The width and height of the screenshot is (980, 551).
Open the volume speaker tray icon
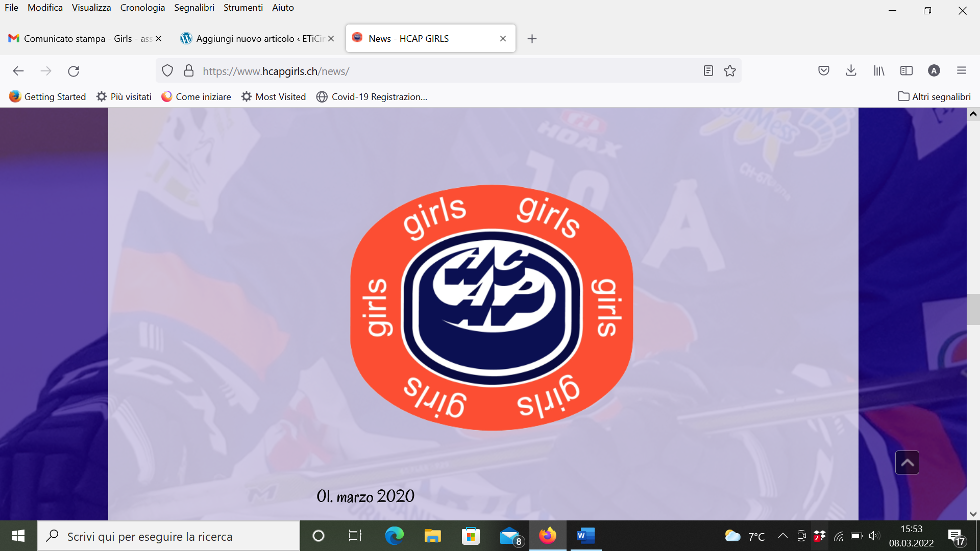pos(874,536)
